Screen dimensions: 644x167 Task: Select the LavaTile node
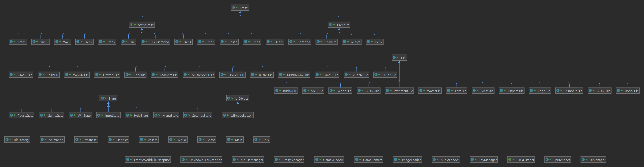456,91
